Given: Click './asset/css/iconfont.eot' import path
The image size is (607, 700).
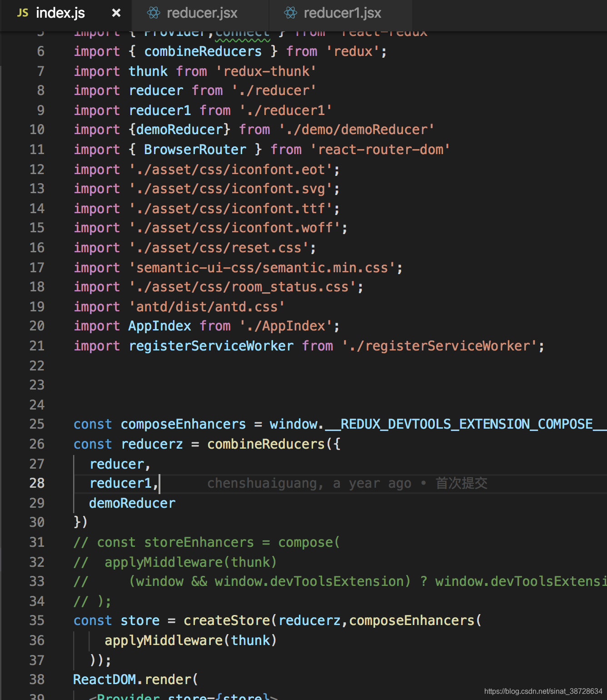Looking at the screenshot, I should (231, 170).
